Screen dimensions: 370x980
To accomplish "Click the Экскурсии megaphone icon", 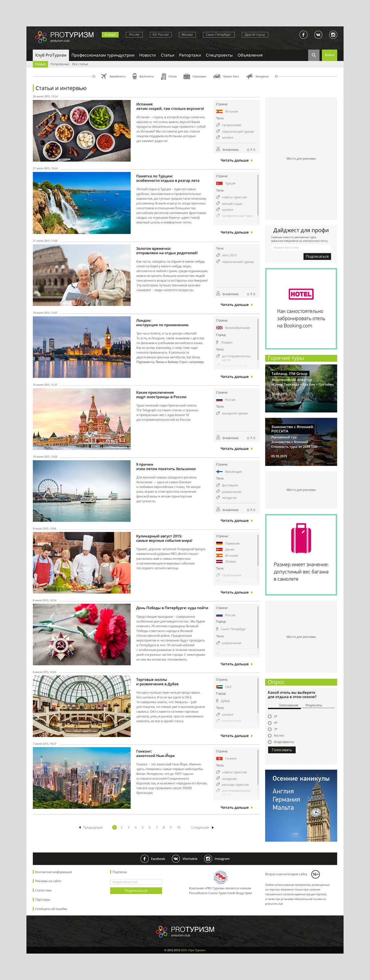I will pyautogui.click(x=250, y=77).
